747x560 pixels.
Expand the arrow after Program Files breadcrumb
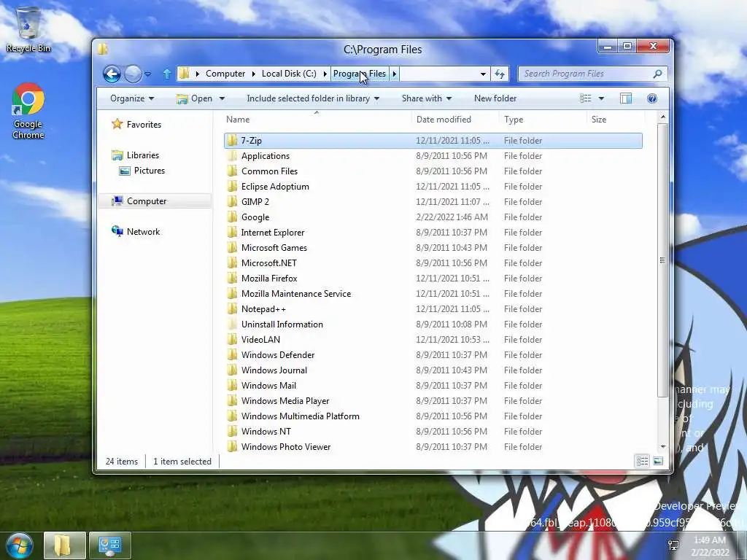395,74
